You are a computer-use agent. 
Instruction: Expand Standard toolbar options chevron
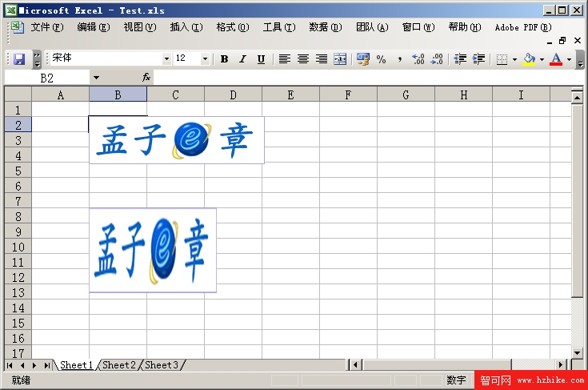click(x=37, y=59)
